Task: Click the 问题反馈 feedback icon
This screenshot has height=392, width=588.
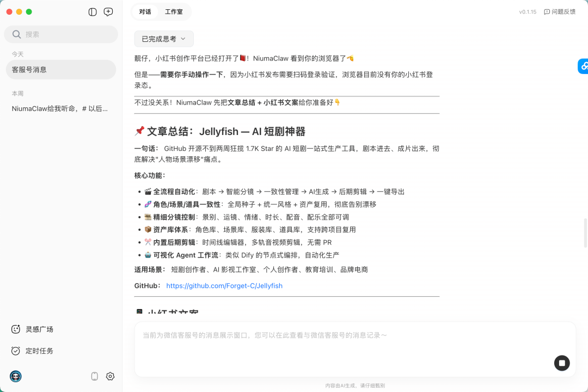Action: [x=547, y=12]
